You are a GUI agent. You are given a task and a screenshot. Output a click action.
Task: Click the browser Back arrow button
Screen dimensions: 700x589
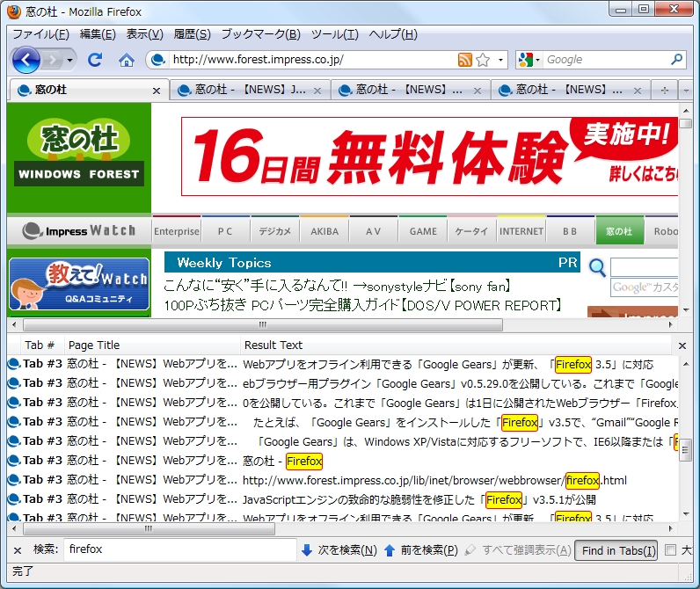pos(26,60)
